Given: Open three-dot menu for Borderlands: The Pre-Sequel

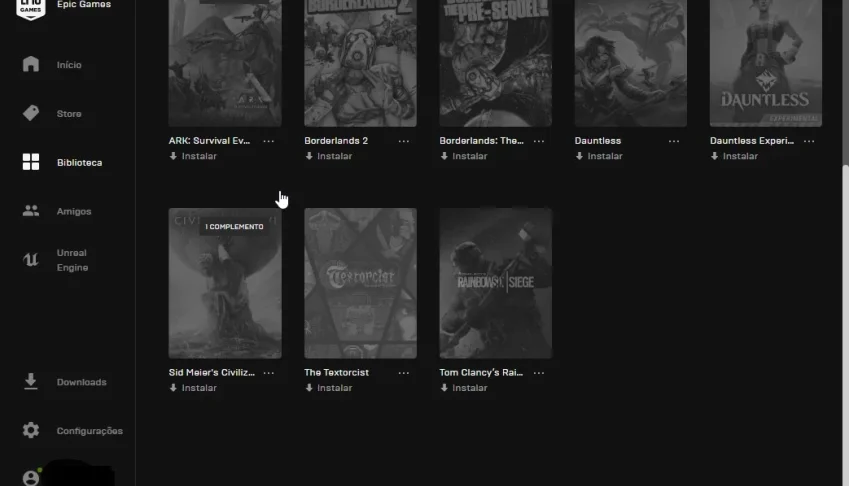Looking at the screenshot, I should (539, 141).
